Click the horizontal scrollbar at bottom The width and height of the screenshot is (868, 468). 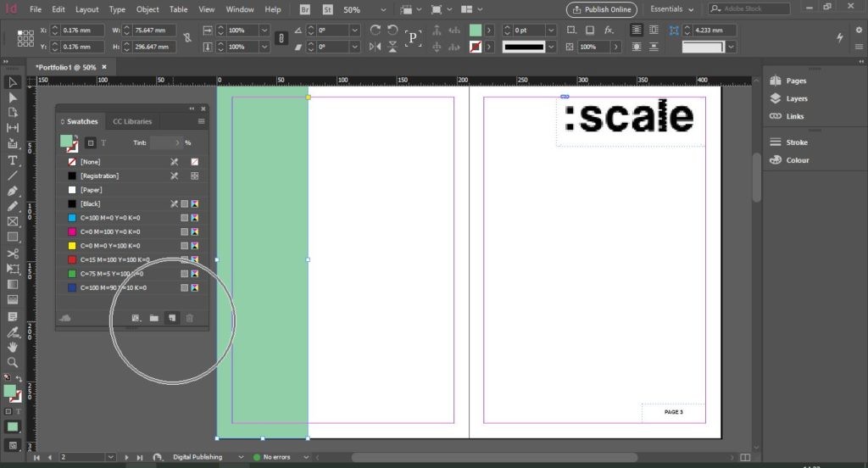click(x=494, y=458)
